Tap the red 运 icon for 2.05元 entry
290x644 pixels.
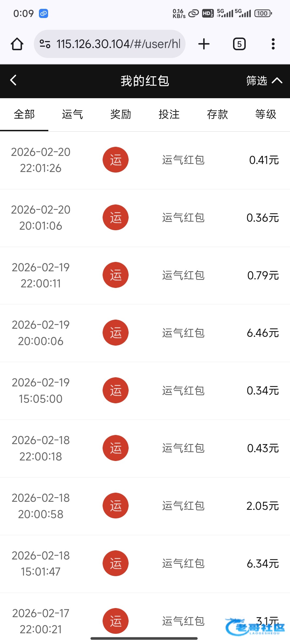(x=115, y=506)
